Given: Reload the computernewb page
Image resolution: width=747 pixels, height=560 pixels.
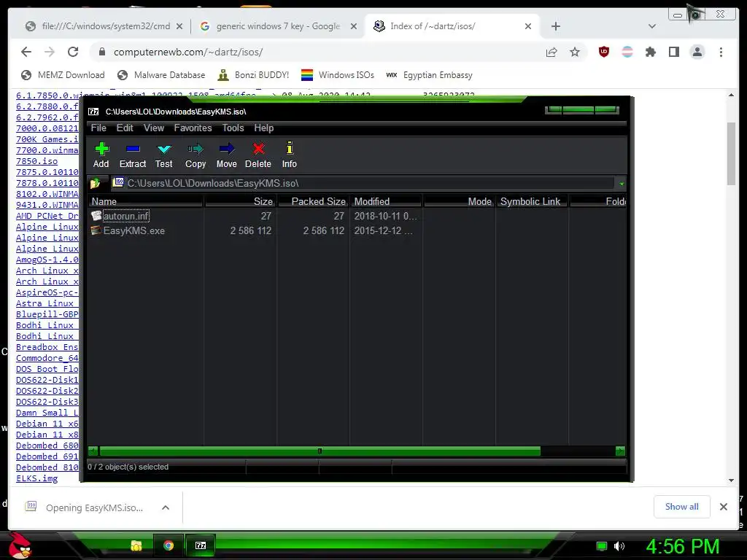Looking at the screenshot, I should point(72,52).
